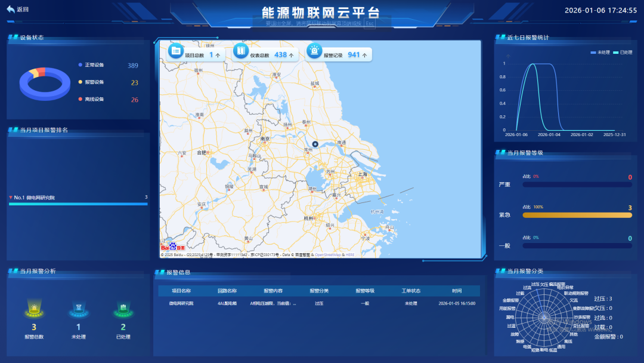Click the 南京 city label on map
Viewport: 644px width, 363px height.
[265, 139]
